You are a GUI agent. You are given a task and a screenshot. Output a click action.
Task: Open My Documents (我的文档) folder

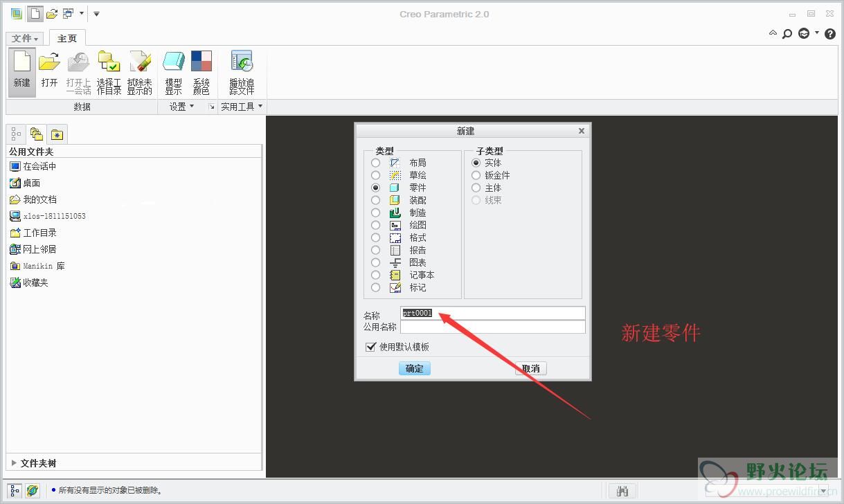click(33, 199)
